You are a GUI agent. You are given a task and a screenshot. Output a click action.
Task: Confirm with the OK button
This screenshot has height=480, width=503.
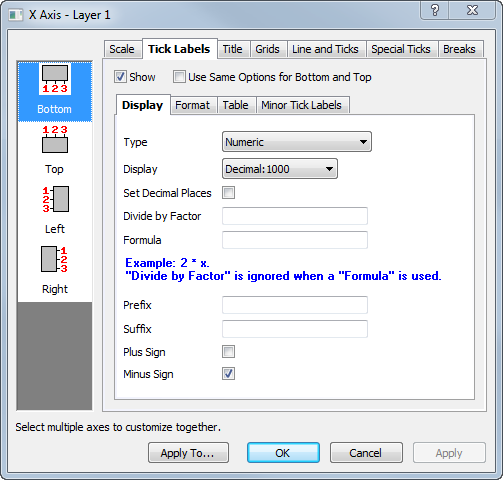(283, 453)
